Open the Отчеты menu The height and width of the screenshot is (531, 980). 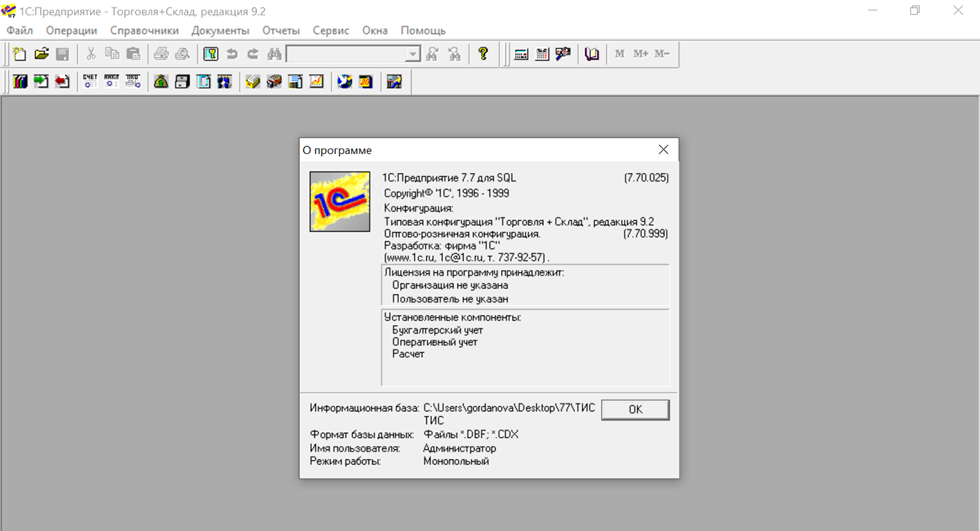point(281,30)
